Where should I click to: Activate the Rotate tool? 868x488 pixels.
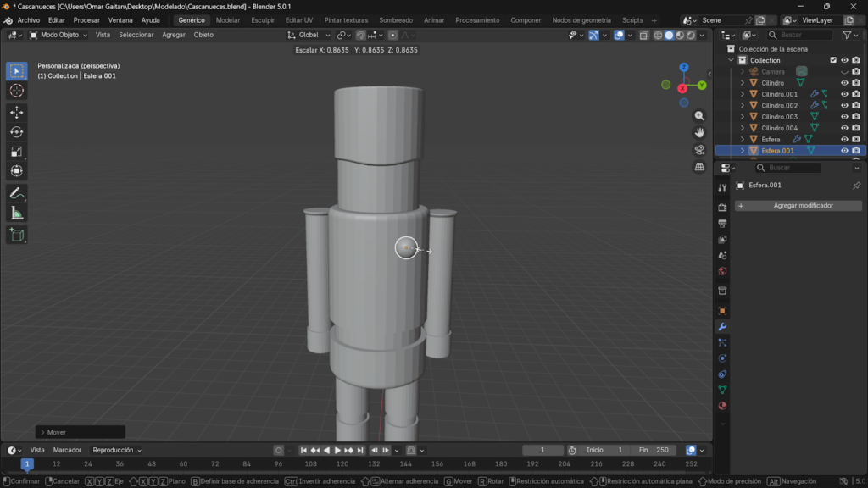(x=16, y=132)
